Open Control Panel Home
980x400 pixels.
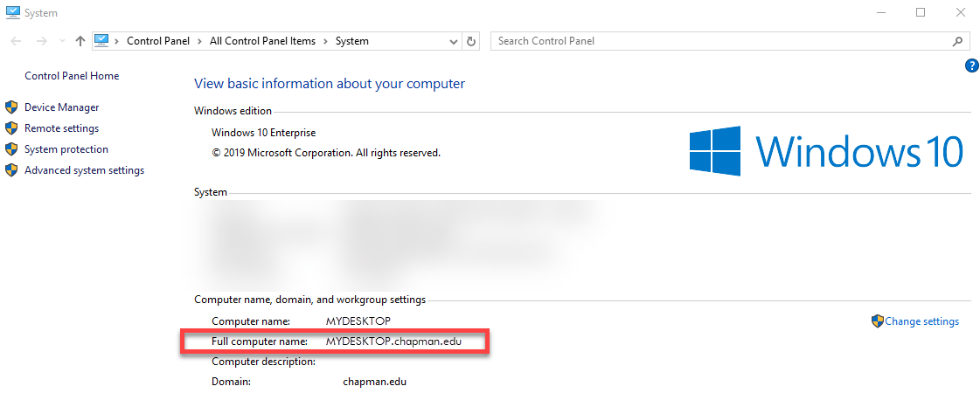pyautogui.click(x=72, y=76)
